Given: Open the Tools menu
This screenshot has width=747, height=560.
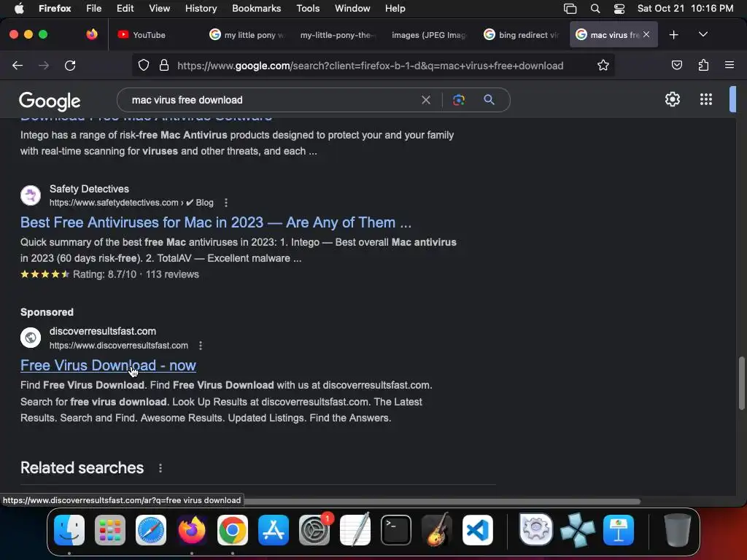Looking at the screenshot, I should (308, 8).
